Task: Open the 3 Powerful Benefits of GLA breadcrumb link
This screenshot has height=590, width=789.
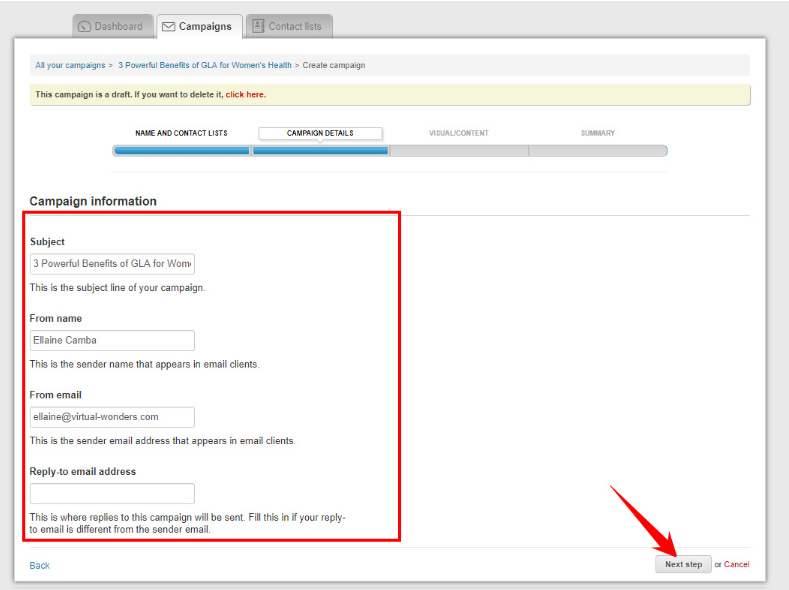Action: [x=205, y=65]
